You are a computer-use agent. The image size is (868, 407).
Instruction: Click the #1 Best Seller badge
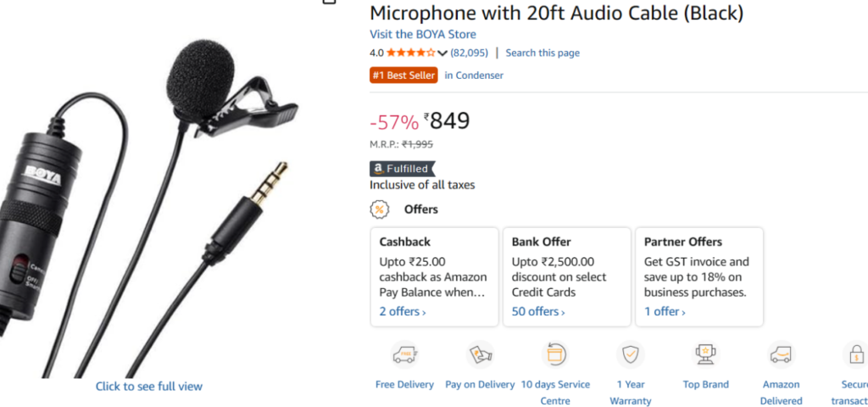[x=403, y=75]
